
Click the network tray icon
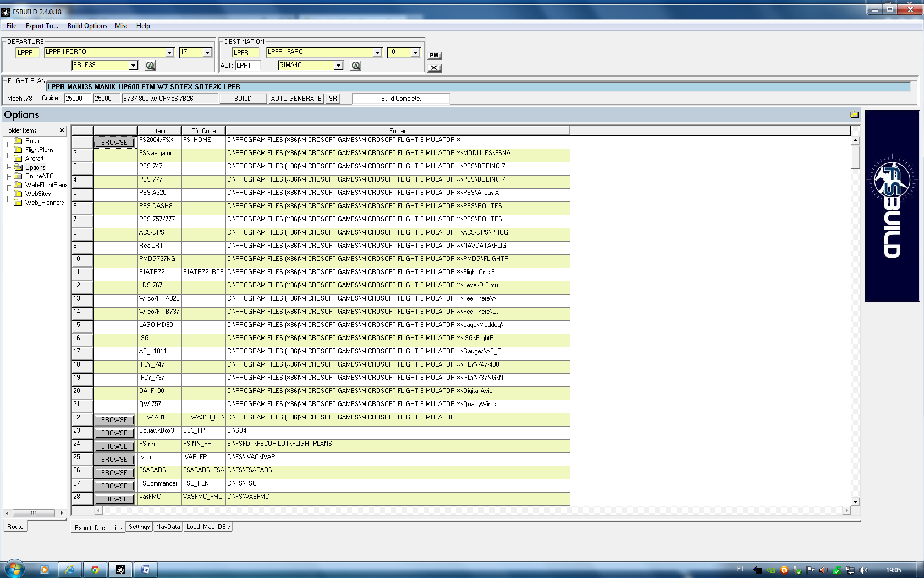click(x=850, y=570)
